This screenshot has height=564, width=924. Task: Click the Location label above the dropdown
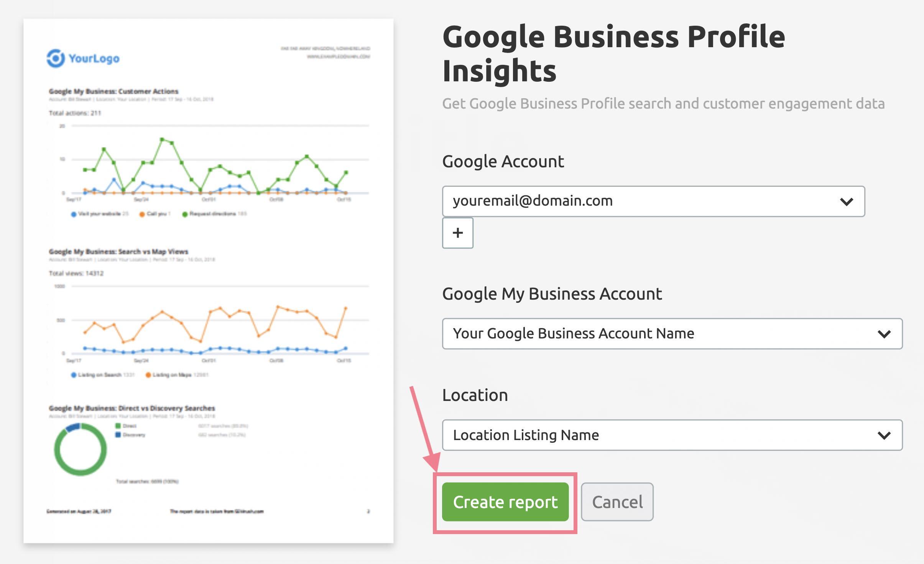click(x=475, y=395)
